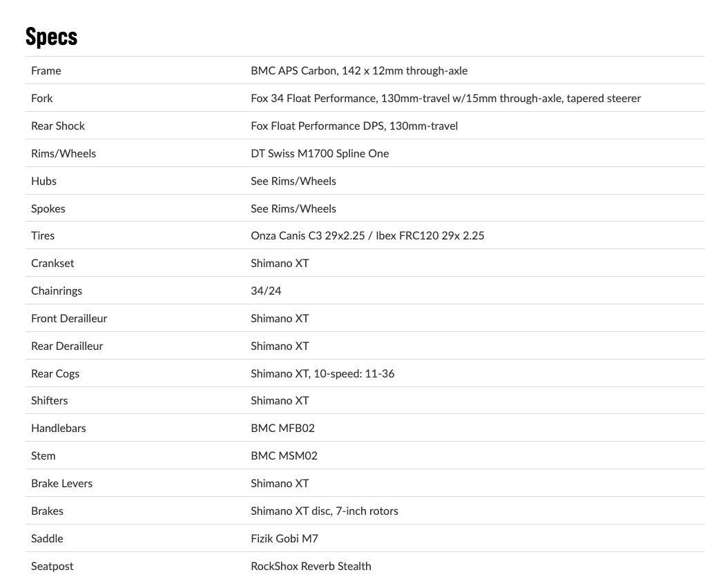Click the BMC MFB02 handlebars value
Image resolution: width=705 pixels, height=588 pixels.
[x=282, y=428]
